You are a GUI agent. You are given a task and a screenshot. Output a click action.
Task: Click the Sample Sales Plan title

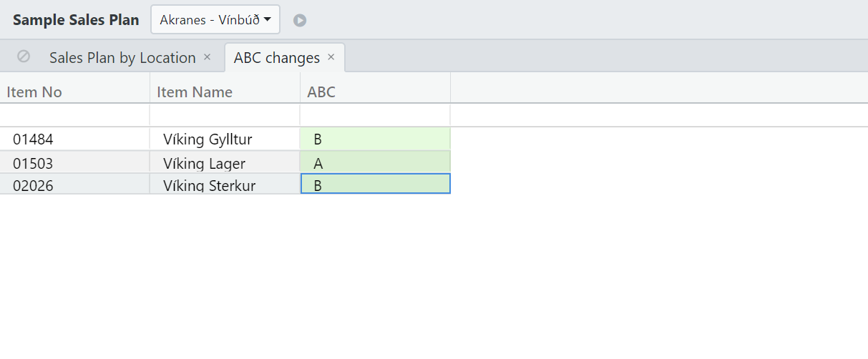click(76, 20)
